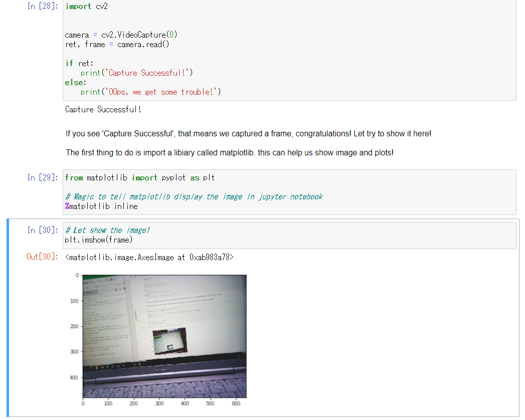Click the print('OOps, we get some trouble!') line
525x420 pixels.
150,92
